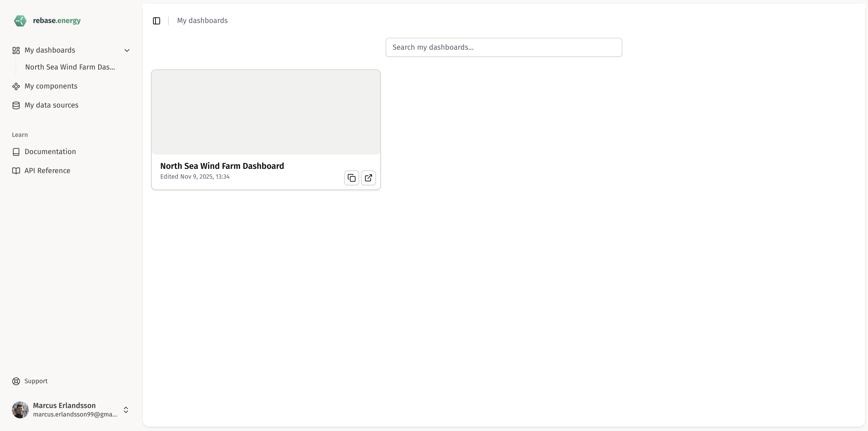
Task: Select the Documentation book icon
Action: pos(16,151)
